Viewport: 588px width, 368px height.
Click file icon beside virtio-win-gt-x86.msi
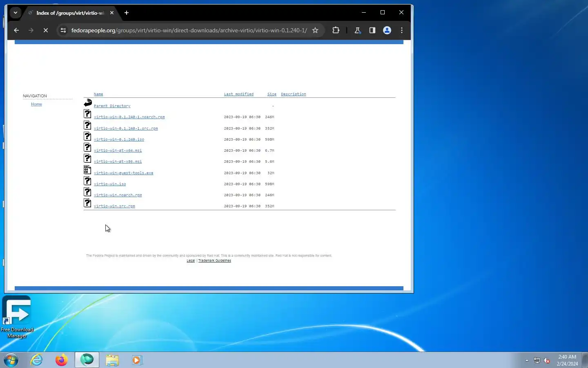coord(88,158)
